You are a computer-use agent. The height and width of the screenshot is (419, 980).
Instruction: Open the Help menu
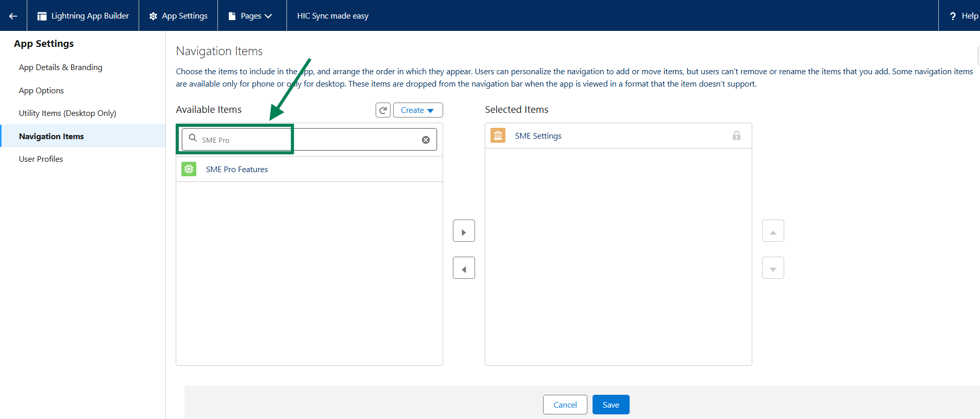962,16
